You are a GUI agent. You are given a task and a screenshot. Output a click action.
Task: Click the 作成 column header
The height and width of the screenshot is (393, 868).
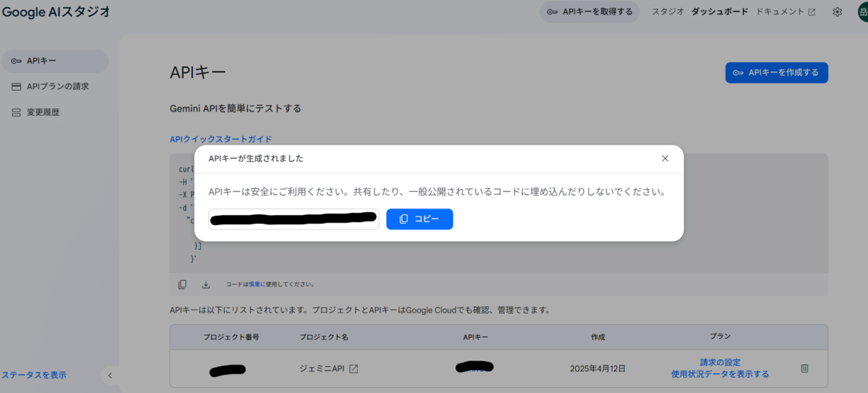[597, 337]
